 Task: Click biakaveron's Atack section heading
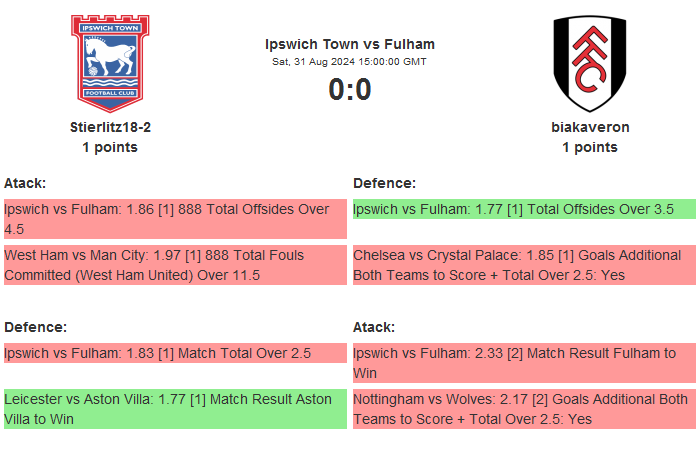374,327
